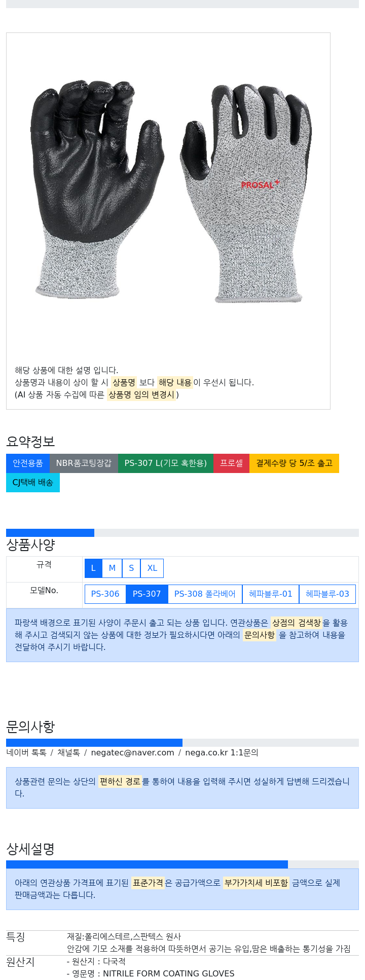Select size XL option
This screenshot has height=980, width=365.
click(152, 568)
